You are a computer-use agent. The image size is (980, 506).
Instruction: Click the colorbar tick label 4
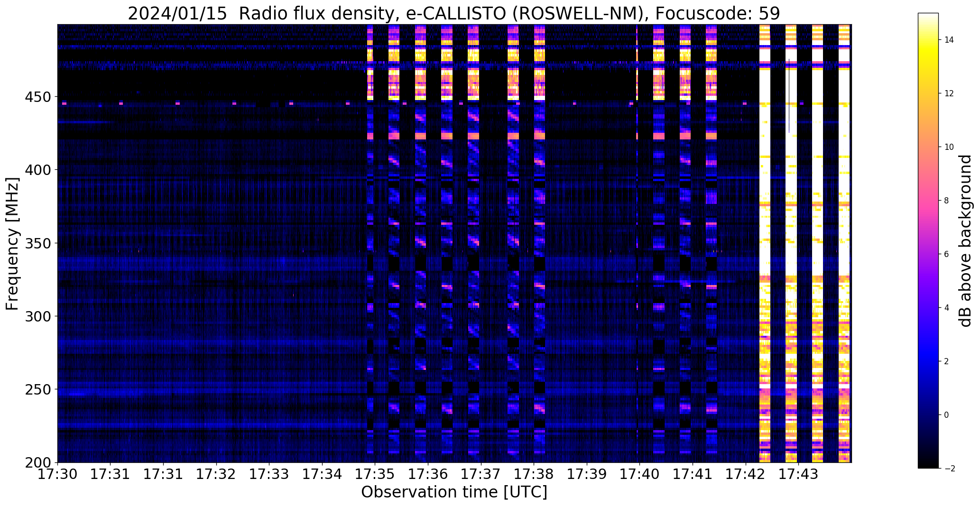946,308
